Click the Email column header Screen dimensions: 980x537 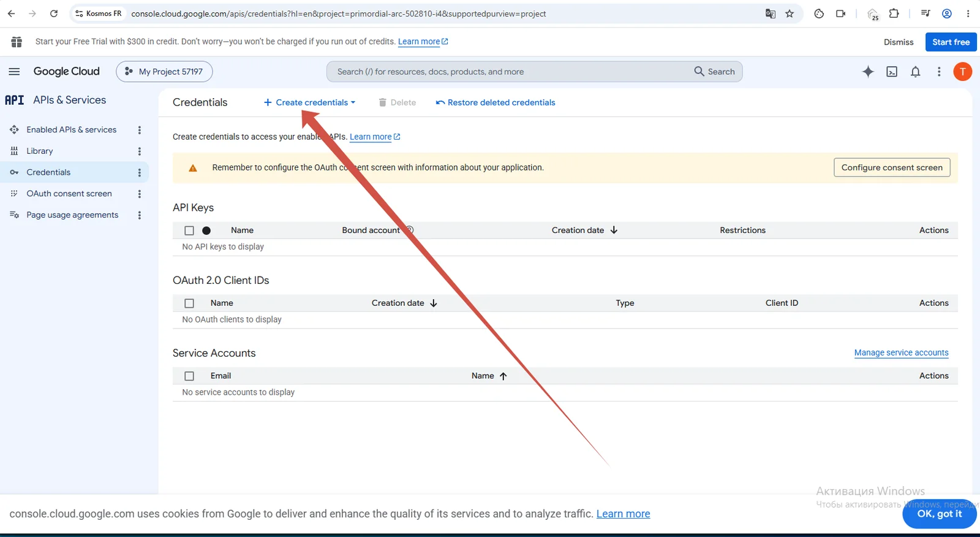pyautogui.click(x=221, y=376)
